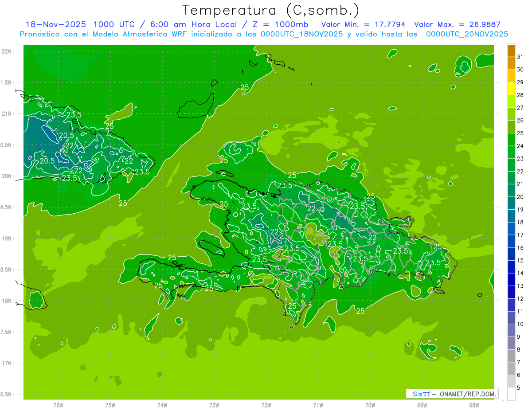Click the '69W' longitude axis label

point(422,405)
